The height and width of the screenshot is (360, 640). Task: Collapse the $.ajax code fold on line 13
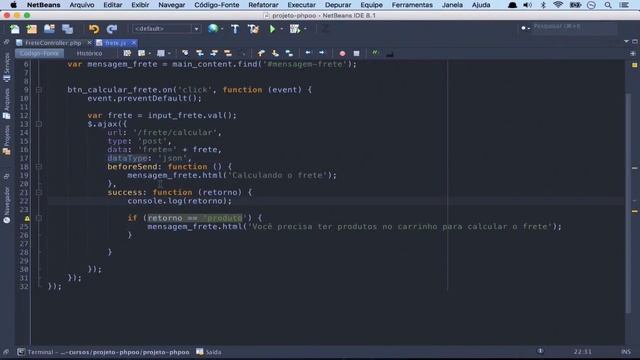click(x=39, y=124)
